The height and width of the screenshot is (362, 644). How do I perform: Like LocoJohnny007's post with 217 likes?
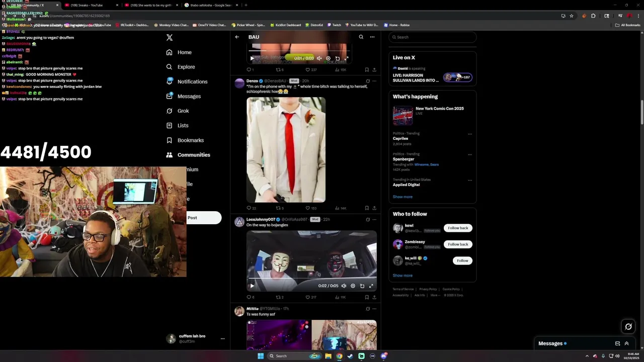(x=311, y=297)
